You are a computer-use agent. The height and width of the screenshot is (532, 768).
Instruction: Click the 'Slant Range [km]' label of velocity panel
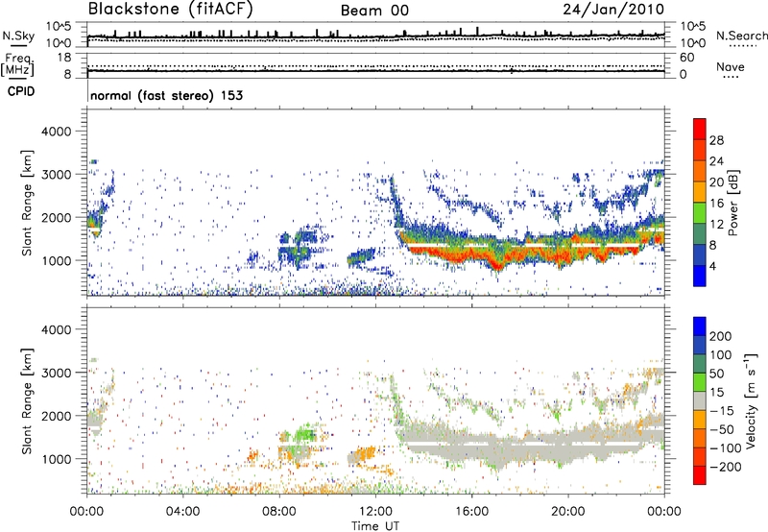[x=27, y=401]
